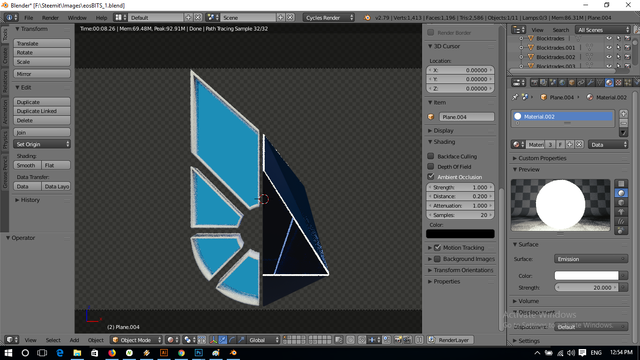Open the World properties tab icon
The height and width of the screenshot is (360, 640).
point(562,83)
